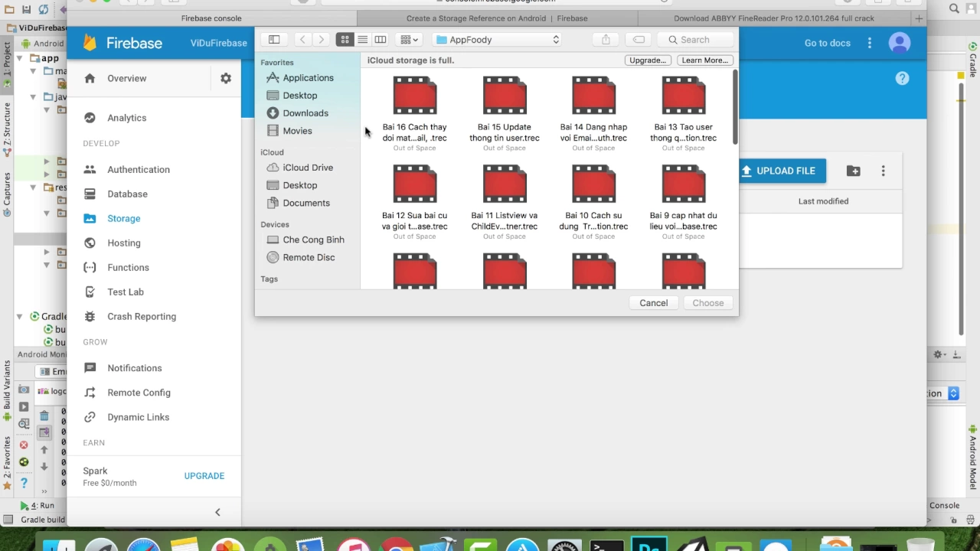The height and width of the screenshot is (551, 980).
Task: Open Remote Config
Action: coord(139,393)
